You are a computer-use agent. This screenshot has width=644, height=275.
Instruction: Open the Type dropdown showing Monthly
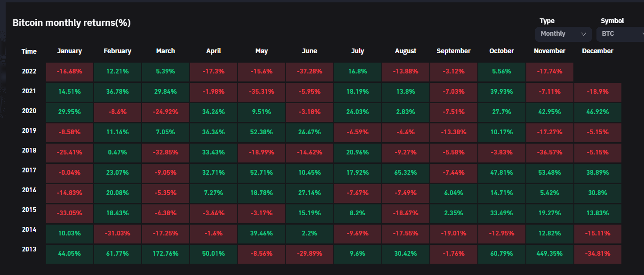[x=563, y=34]
